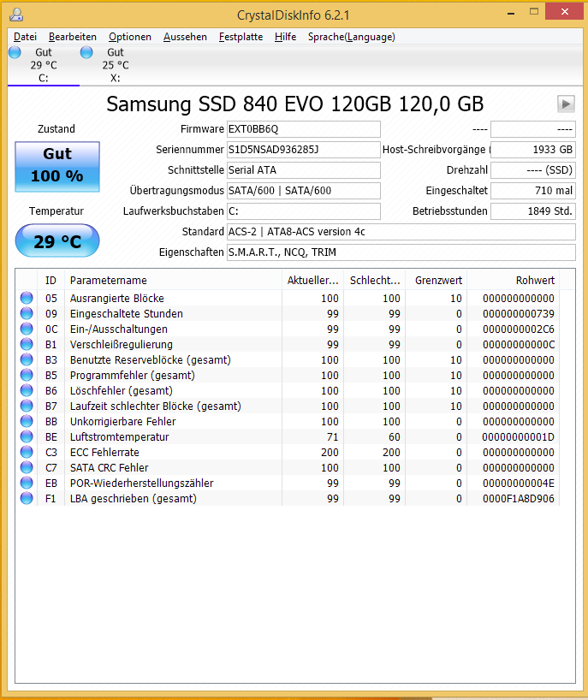Viewport: 588px width, 700px height.
Task: Click status orb for Benutzte Reserveblöcke row
Action: [27, 359]
